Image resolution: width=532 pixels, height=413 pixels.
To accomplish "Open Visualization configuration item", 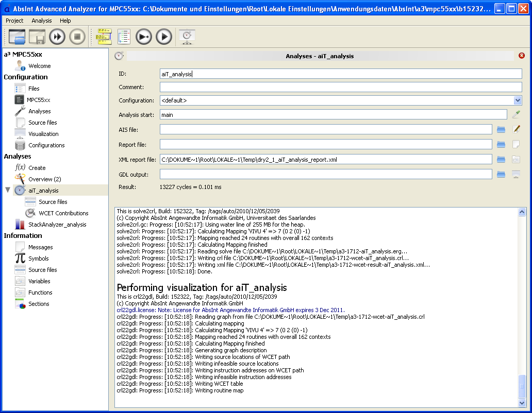I will coord(43,134).
